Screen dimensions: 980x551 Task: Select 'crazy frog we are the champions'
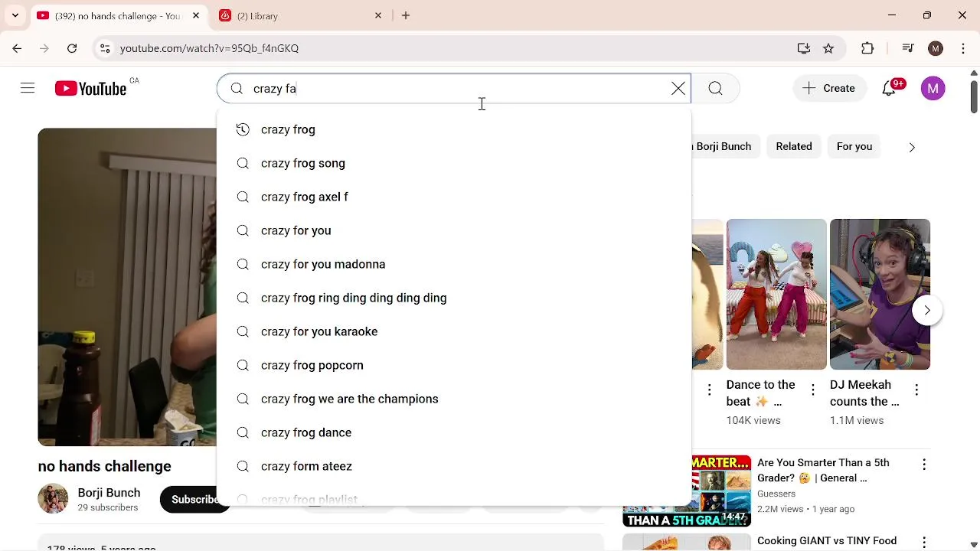coord(454,399)
